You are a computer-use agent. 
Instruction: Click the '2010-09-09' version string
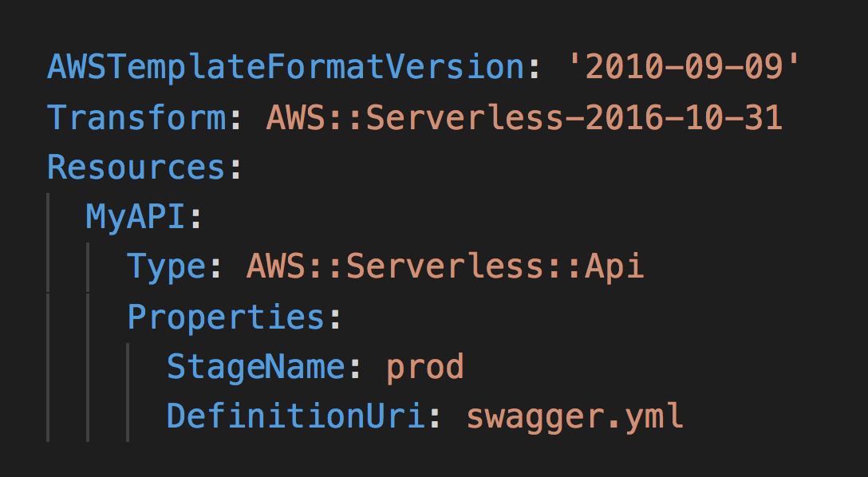click(x=685, y=67)
